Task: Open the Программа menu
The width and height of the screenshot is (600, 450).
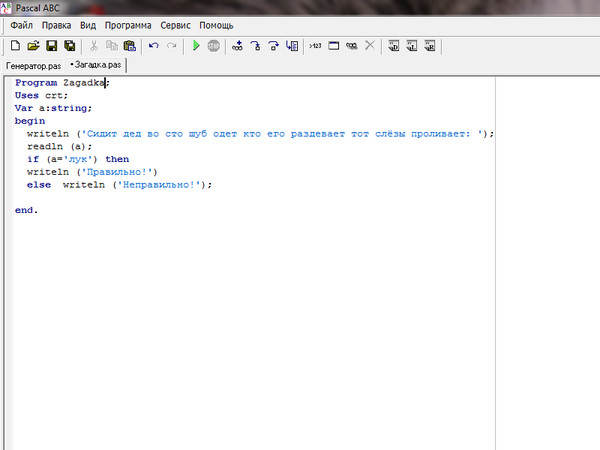Action: click(128, 26)
